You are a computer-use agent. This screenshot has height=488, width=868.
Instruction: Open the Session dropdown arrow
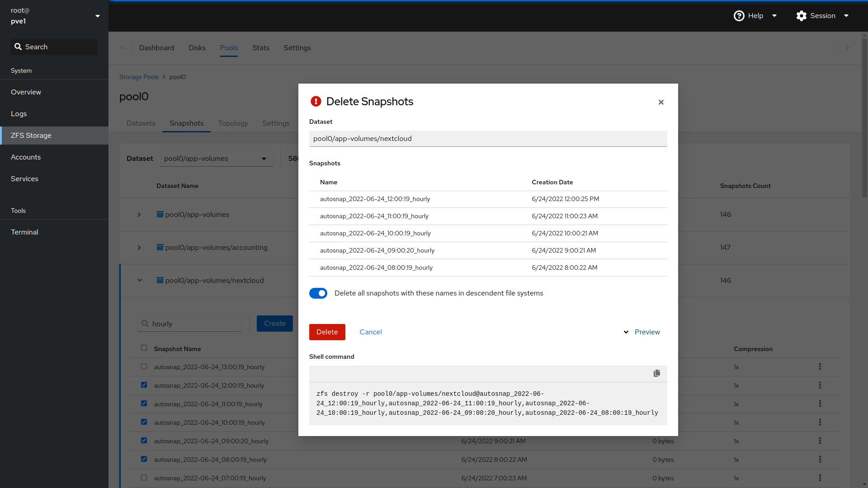846,16
